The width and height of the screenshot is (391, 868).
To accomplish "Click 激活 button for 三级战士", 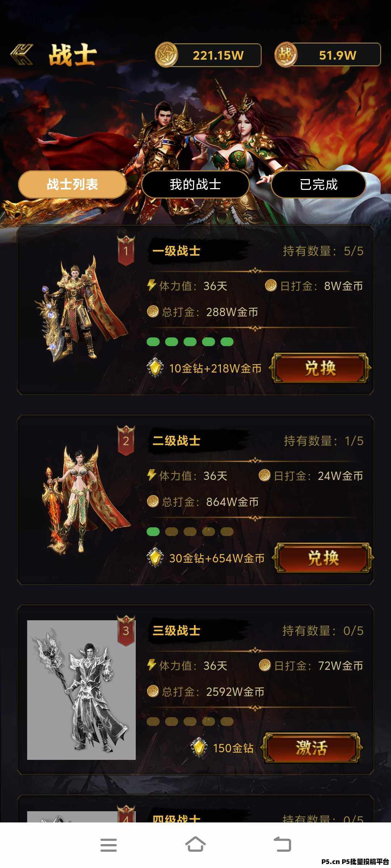I will coord(312,748).
